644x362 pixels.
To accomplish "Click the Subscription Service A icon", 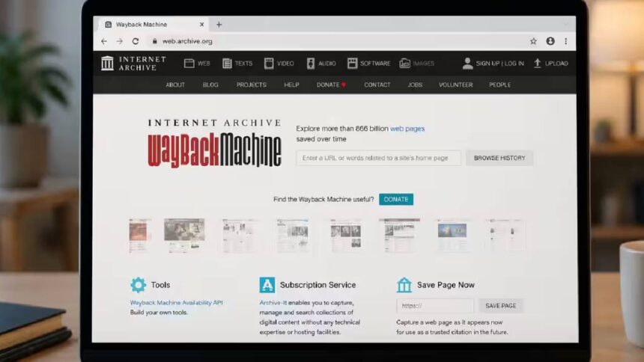I will tap(267, 284).
